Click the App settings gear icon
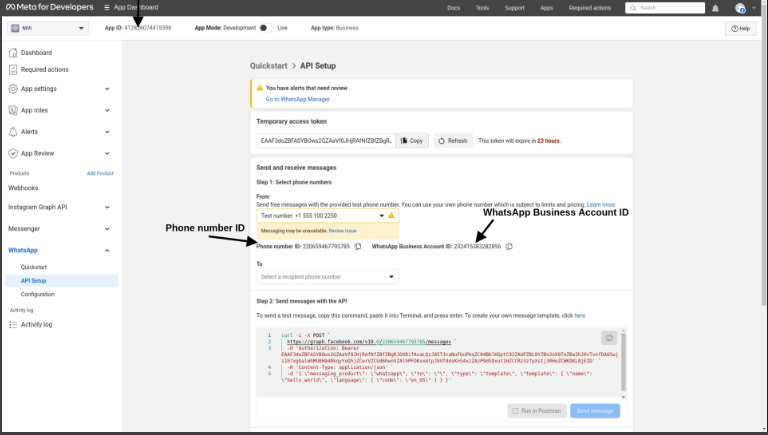Image resolution: width=768 pixels, height=435 pixels. tap(13, 89)
